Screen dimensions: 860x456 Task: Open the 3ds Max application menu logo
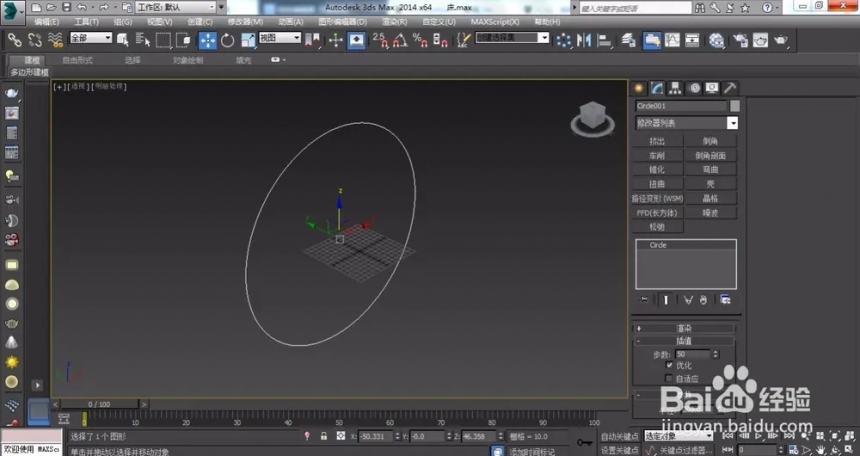[x=12, y=10]
